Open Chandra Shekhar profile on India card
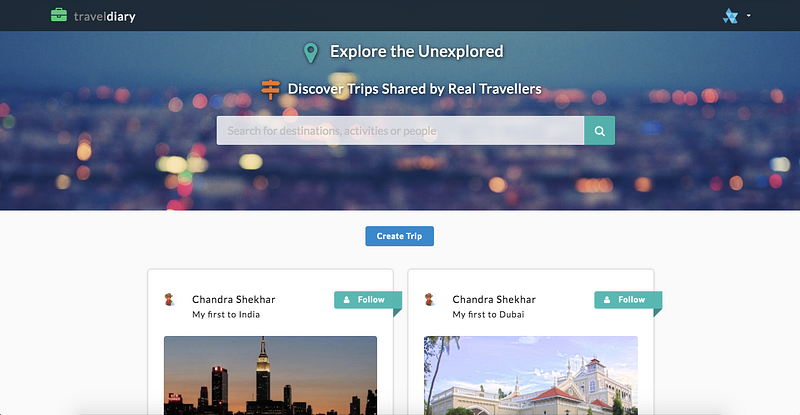The image size is (800, 415). click(234, 300)
